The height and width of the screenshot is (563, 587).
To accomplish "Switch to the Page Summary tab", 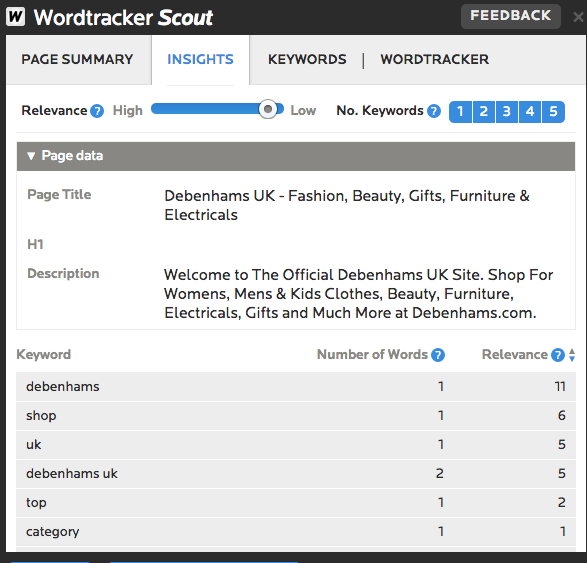I will pos(77,60).
